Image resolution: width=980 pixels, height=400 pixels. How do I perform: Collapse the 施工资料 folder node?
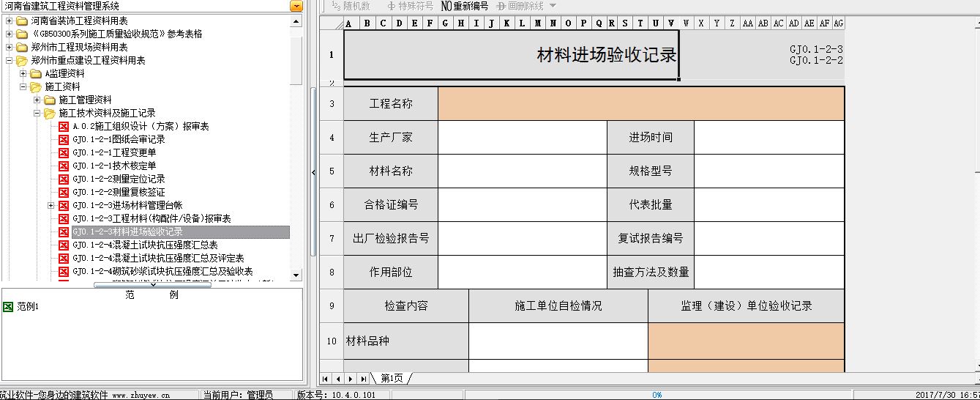pos(23,86)
